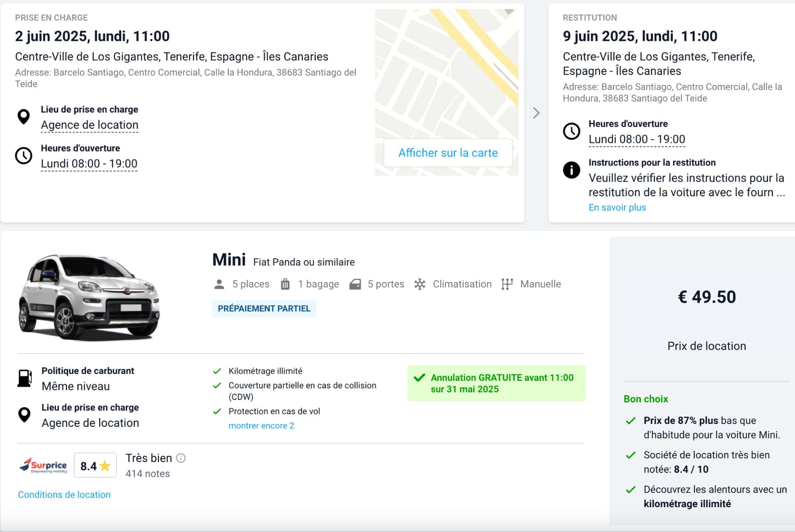
Task: Click the green check beside Annulation GRATUITE
Action: (419, 378)
